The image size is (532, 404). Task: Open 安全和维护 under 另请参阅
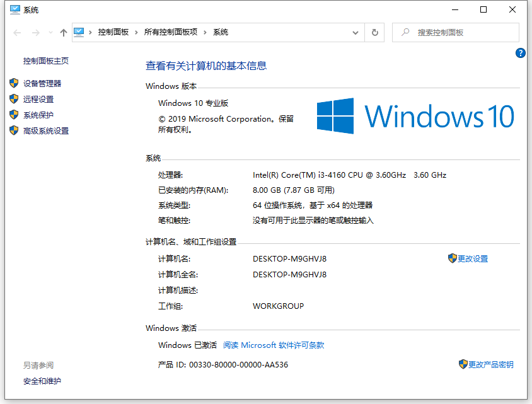42,381
